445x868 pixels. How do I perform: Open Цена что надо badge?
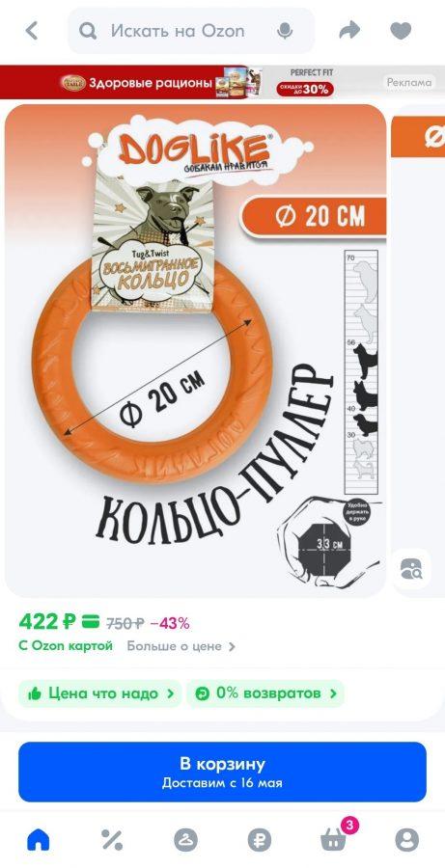pos(100,693)
